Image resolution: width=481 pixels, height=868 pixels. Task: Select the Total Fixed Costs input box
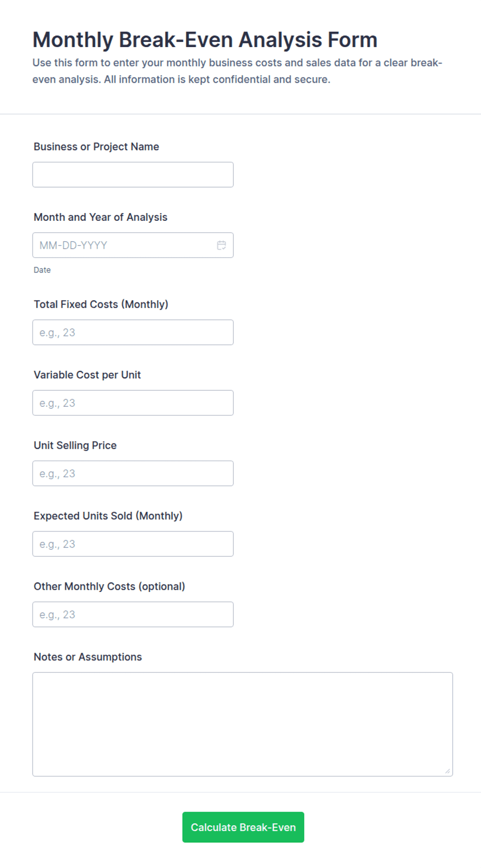[133, 332]
